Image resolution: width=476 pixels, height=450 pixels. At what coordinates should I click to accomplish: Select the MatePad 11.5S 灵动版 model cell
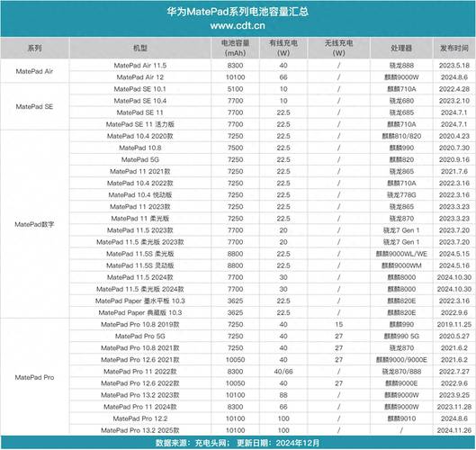[140, 265]
